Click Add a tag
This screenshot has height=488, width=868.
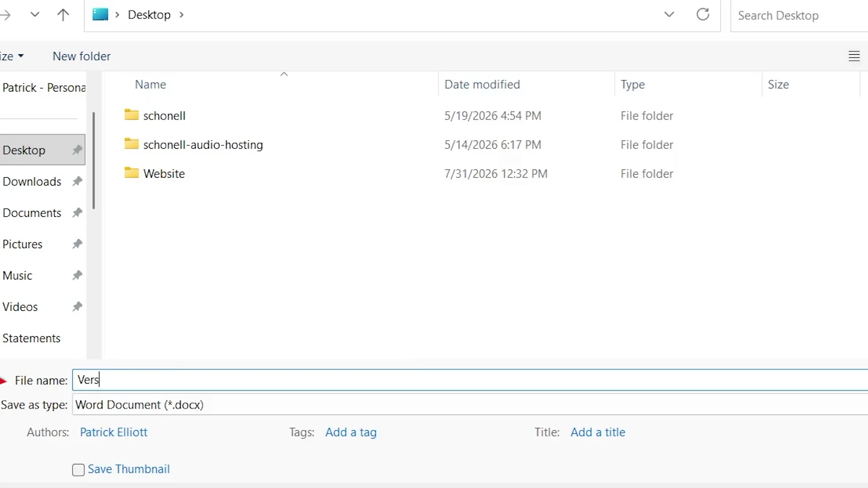pos(351,432)
